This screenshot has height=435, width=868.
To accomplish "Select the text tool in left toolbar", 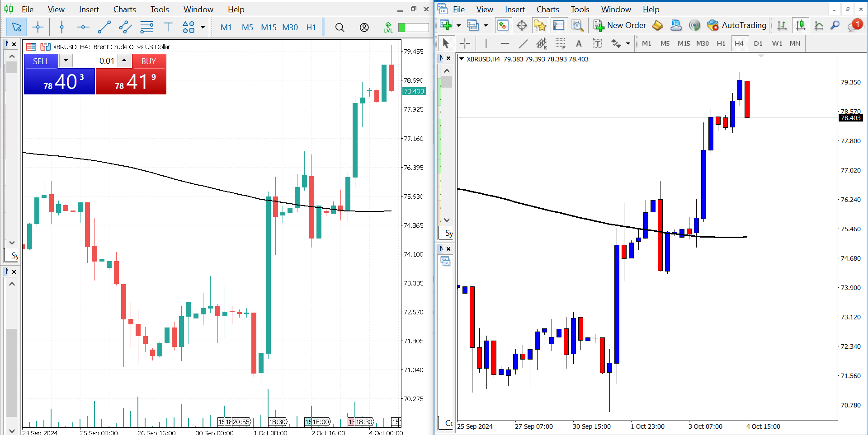I will (x=168, y=28).
